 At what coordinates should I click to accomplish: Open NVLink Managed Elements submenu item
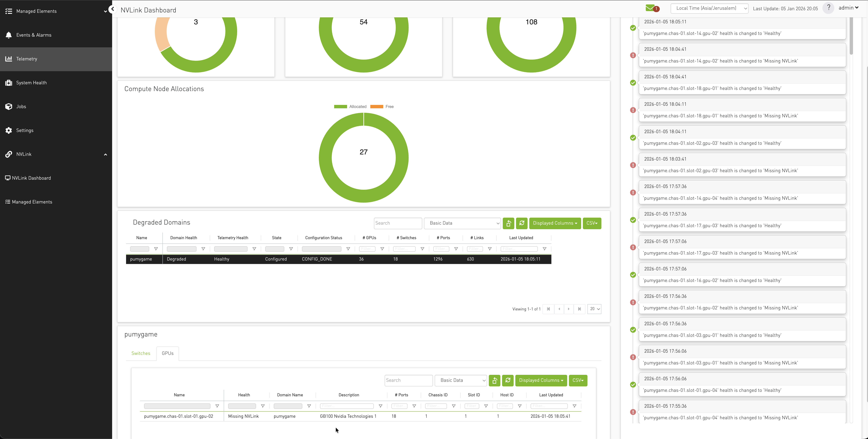pyautogui.click(x=32, y=202)
